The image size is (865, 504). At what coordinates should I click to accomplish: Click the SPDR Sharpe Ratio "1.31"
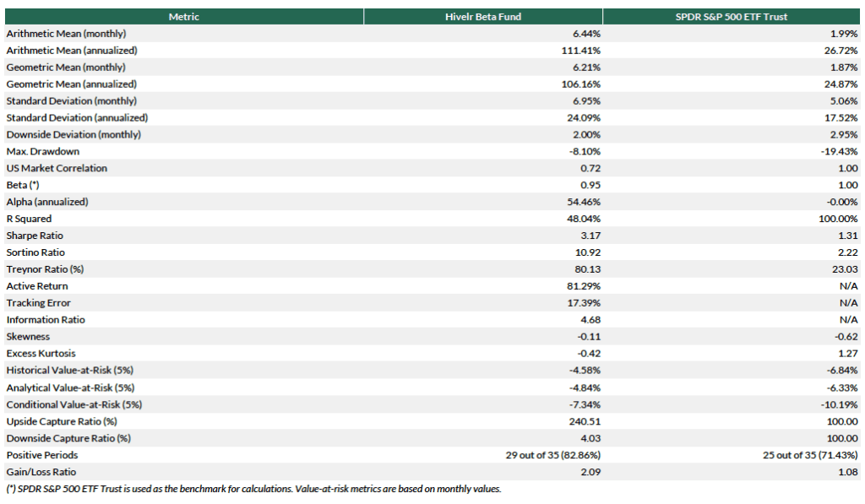pyautogui.click(x=848, y=236)
